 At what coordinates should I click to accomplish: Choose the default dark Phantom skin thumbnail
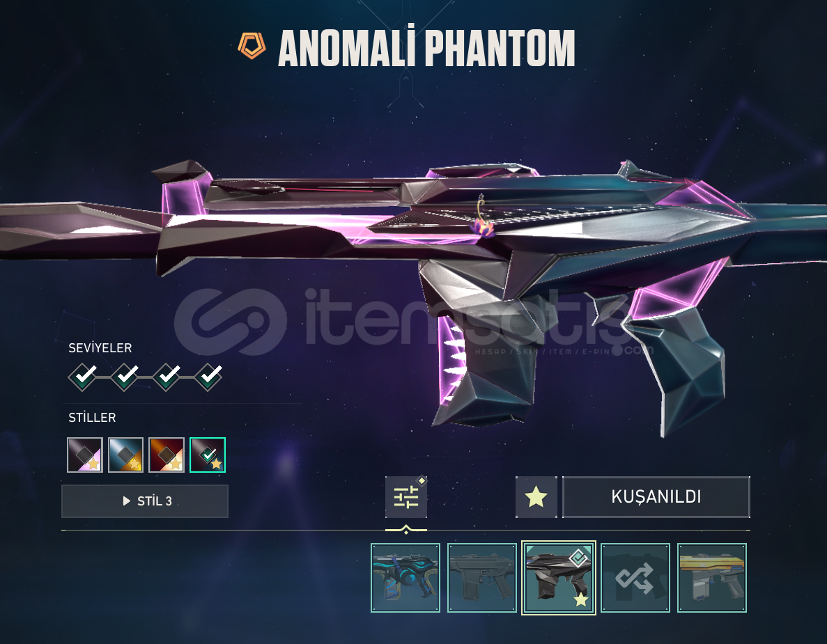coord(482,578)
